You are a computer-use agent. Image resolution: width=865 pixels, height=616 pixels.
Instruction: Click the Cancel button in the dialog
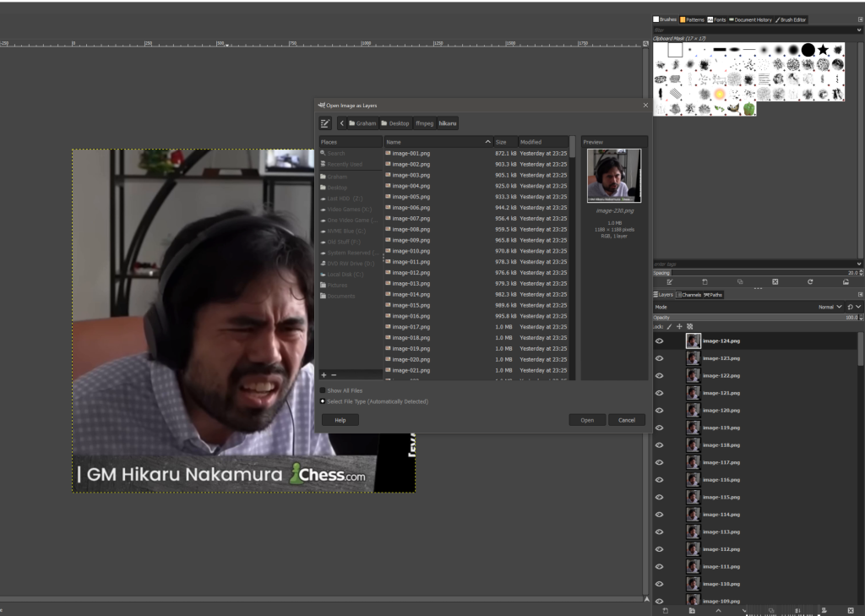pyautogui.click(x=626, y=420)
